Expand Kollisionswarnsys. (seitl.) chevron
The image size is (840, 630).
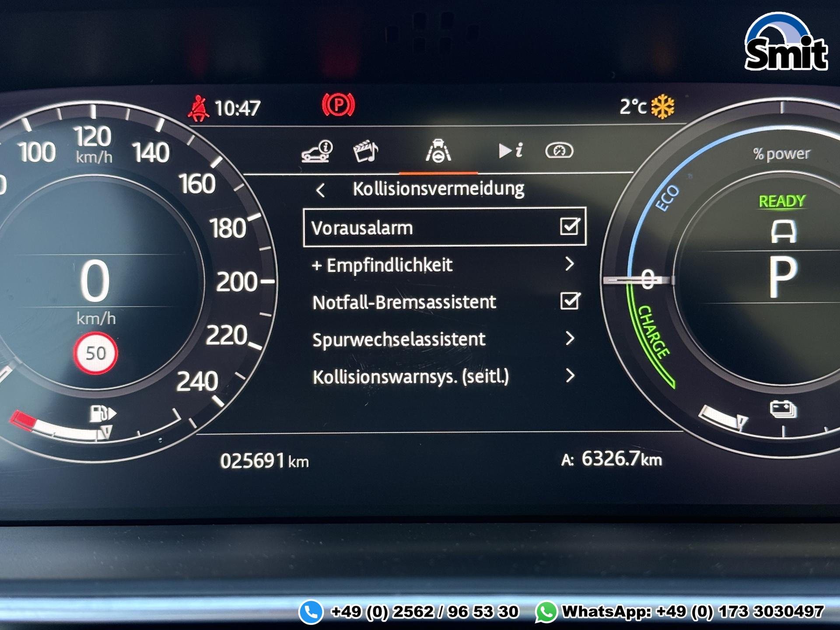(x=569, y=376)
